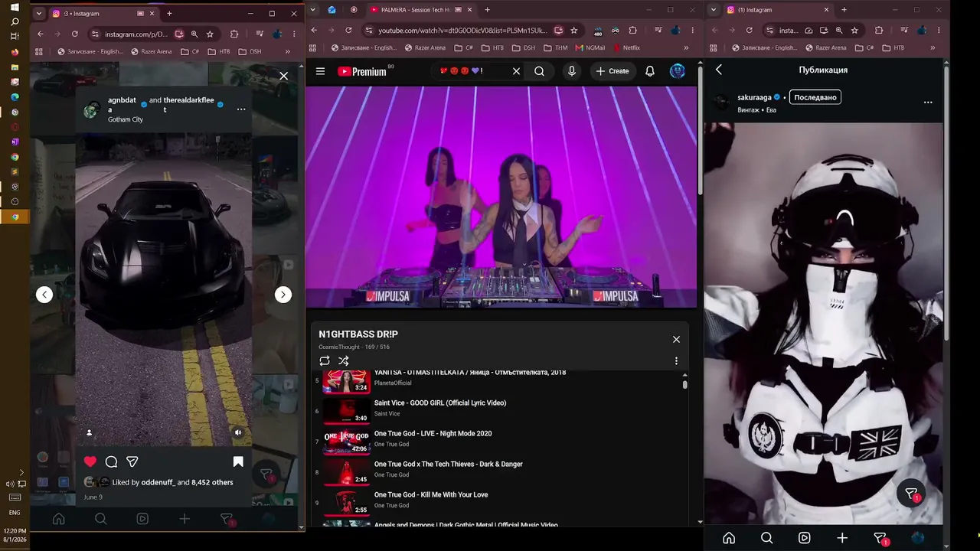Open the sakuraaga profile name
980x551 pixels.
(x=754, y=97)
